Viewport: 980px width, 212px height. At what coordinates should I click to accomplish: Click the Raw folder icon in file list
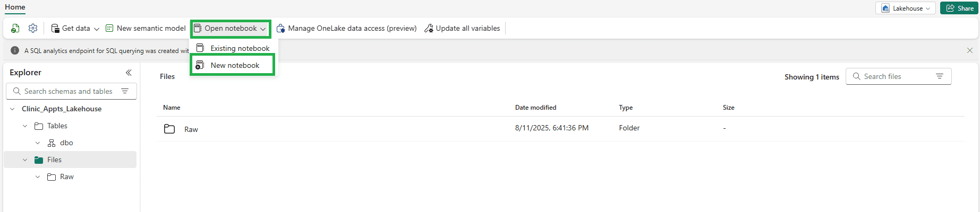[x=169, y=129]
